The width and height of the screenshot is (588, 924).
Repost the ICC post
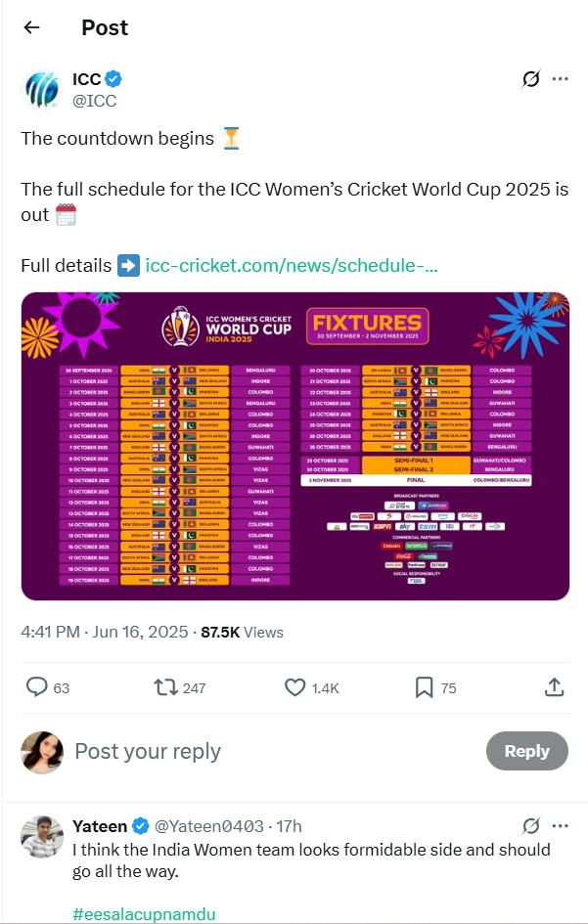pos(165,687)
